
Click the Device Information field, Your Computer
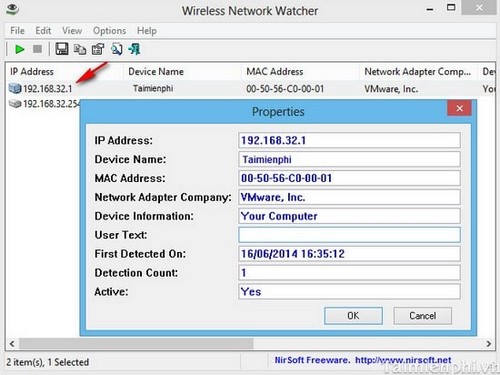click(x=349, y=216)
